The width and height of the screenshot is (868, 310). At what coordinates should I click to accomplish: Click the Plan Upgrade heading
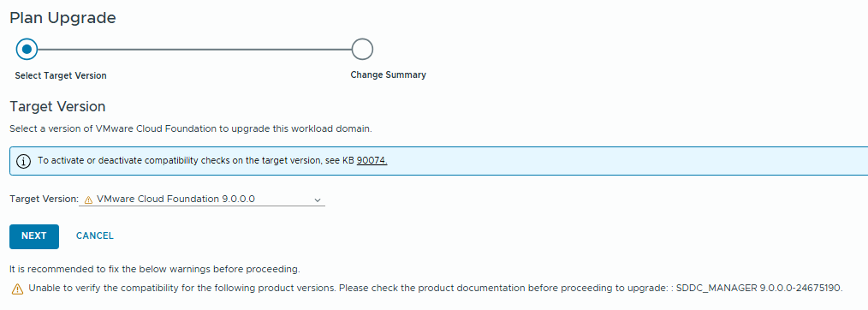click(63, 18)
